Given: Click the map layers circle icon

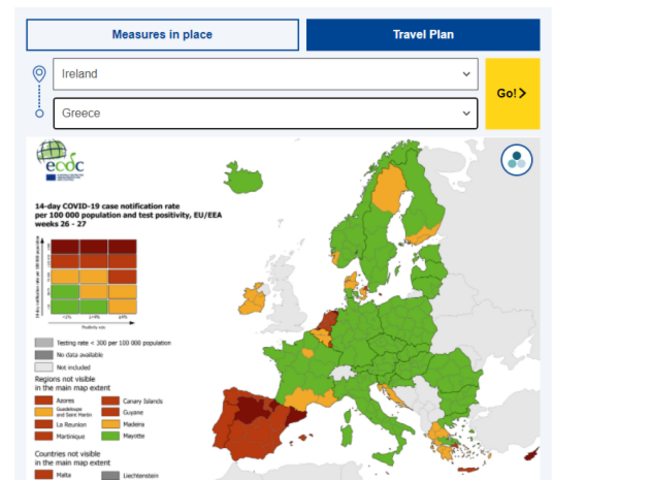Looking at the screenshot, I should coord(516,159).
